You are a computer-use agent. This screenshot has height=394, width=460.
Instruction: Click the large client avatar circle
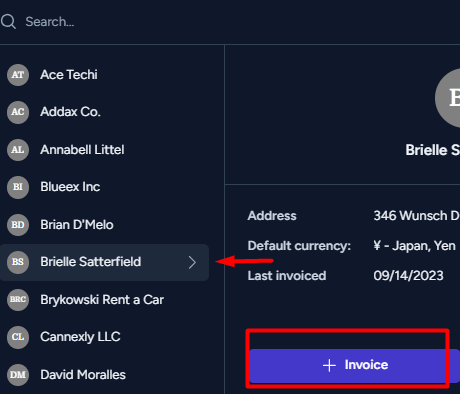point(448,98)
